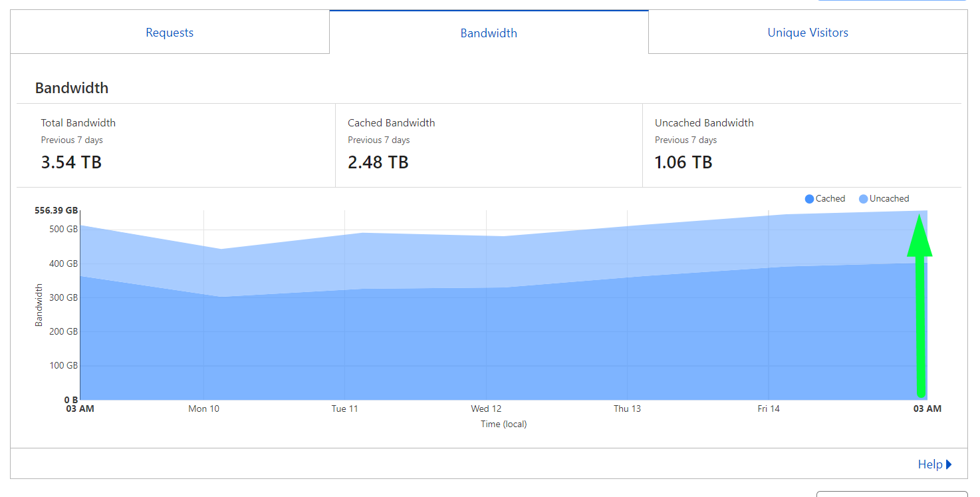980x497 pixels.
Task: Click the Mon 10 axis label
Action: (203, 409)
